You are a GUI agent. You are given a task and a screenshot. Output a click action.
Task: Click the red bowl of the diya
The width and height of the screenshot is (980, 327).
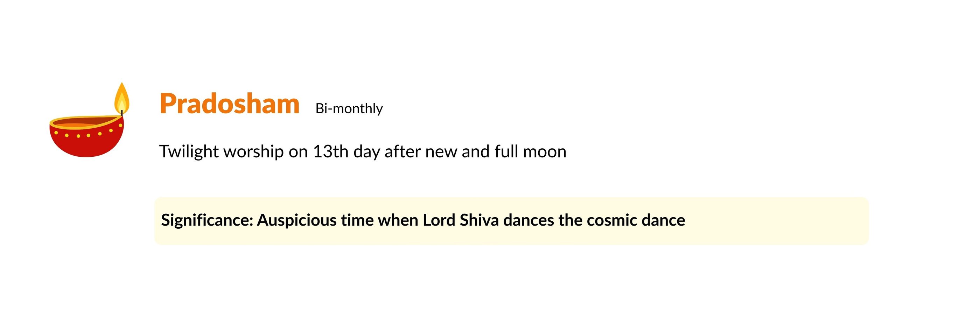(x=87, y=144)
